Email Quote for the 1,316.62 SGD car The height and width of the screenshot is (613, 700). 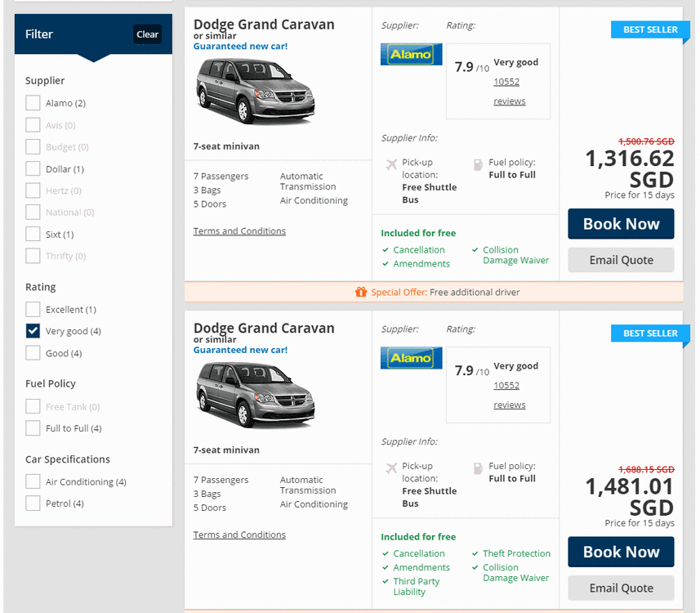(621, 260)
